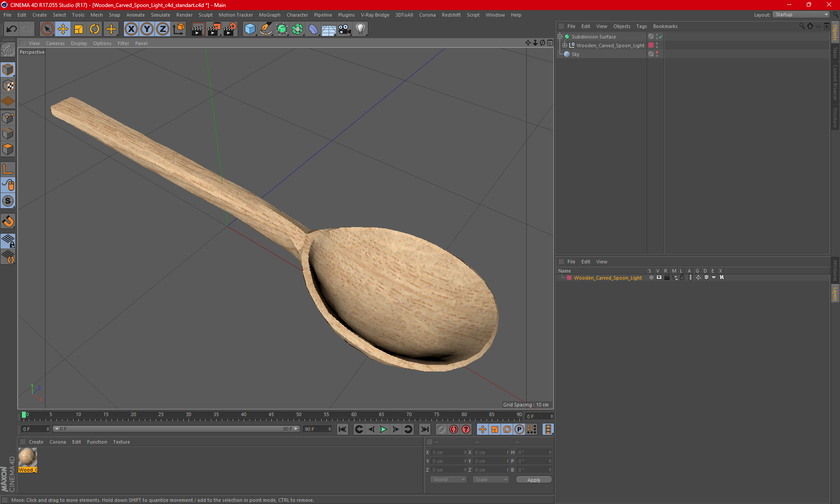Add a Camera object

tap(345, 29)
